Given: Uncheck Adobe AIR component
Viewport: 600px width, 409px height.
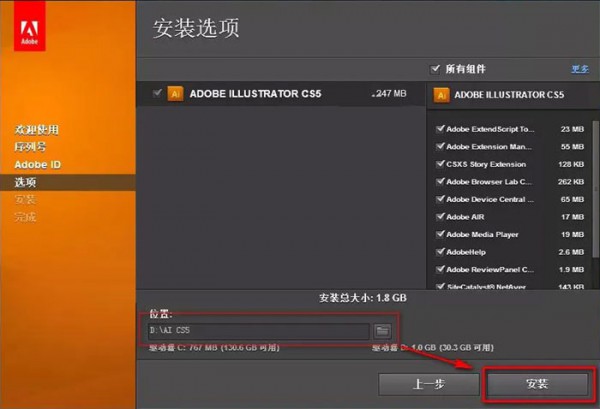Looking at the screenshot, I should pos(440,217).
